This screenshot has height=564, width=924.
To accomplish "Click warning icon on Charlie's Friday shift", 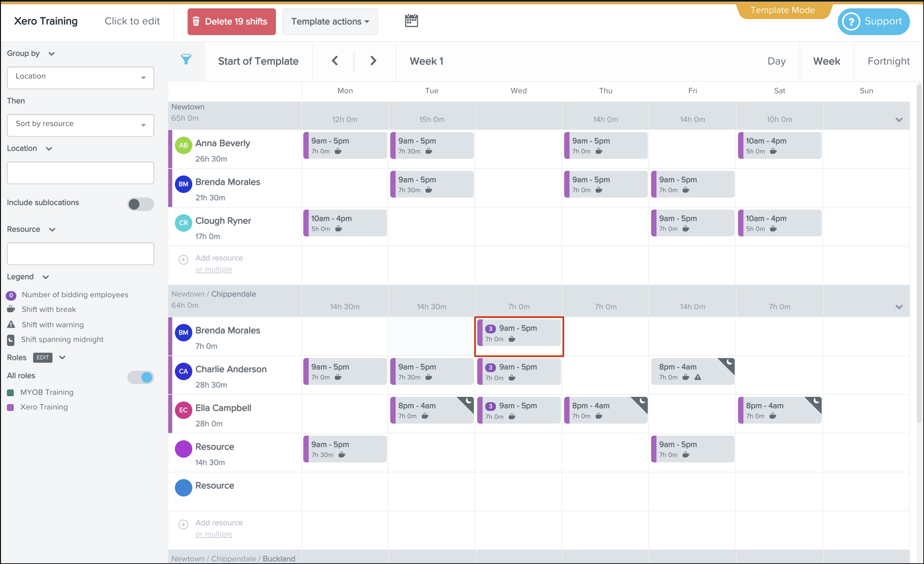I will click(x=698, y=377).
